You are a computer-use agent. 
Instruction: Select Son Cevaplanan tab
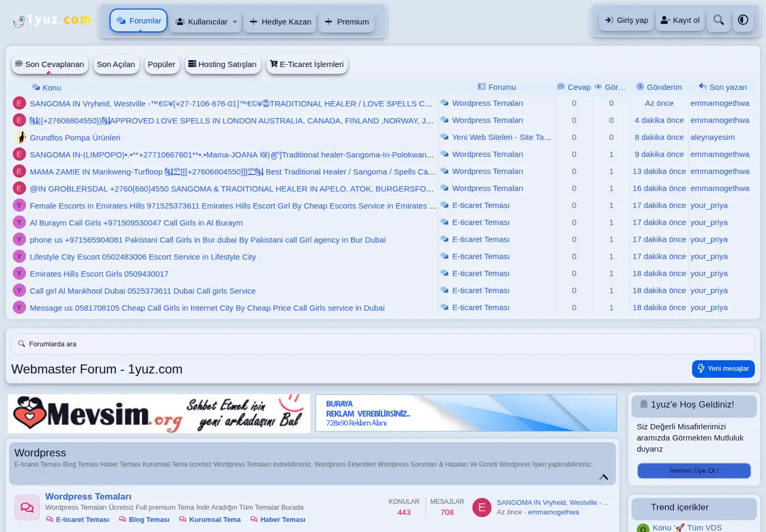[49, 64]
